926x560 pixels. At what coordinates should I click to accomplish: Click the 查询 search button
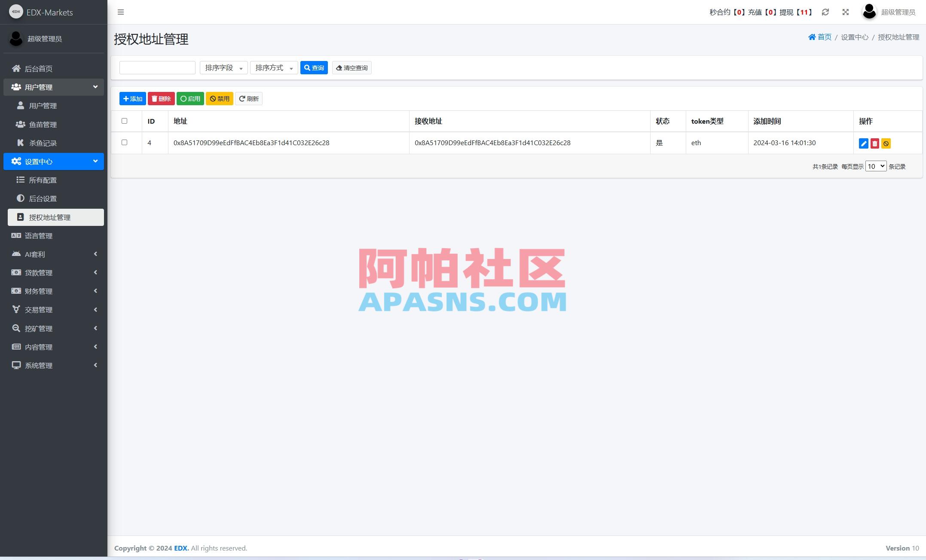[x=314, y=67]
